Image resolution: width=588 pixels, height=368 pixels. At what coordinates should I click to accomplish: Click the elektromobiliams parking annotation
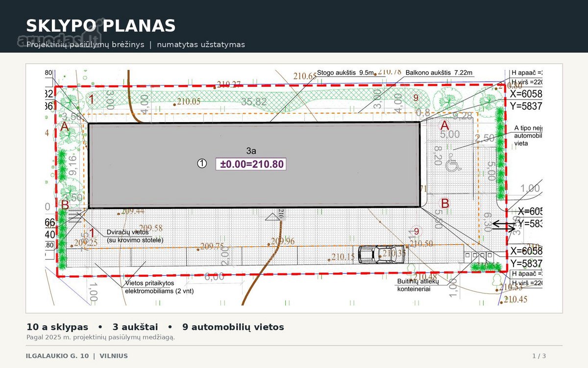(152, 287)
